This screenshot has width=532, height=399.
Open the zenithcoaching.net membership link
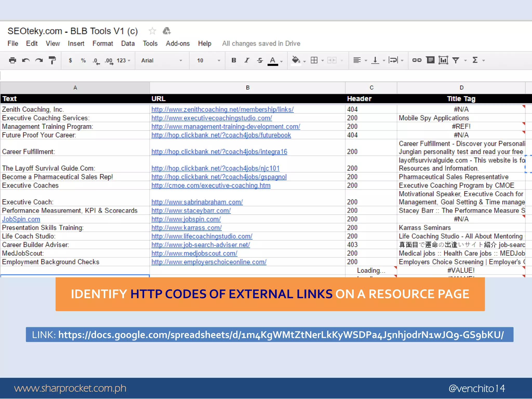click(222, 109)
